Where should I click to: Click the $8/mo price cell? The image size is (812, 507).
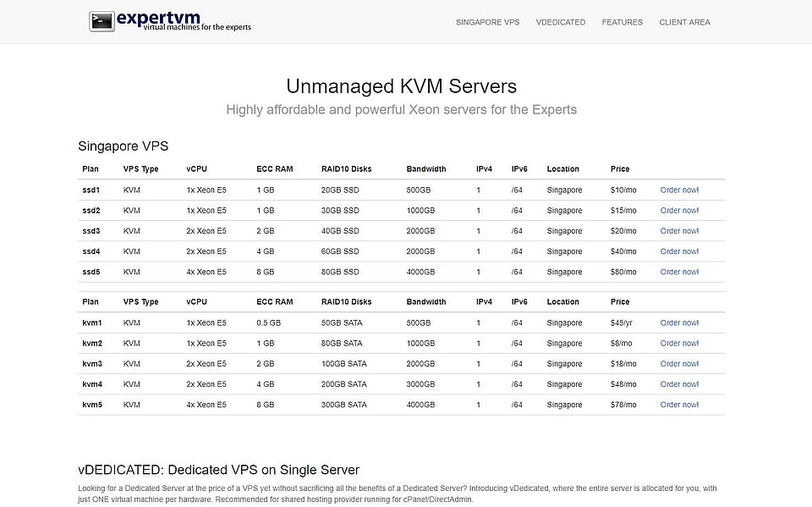[x=622, y=343]
